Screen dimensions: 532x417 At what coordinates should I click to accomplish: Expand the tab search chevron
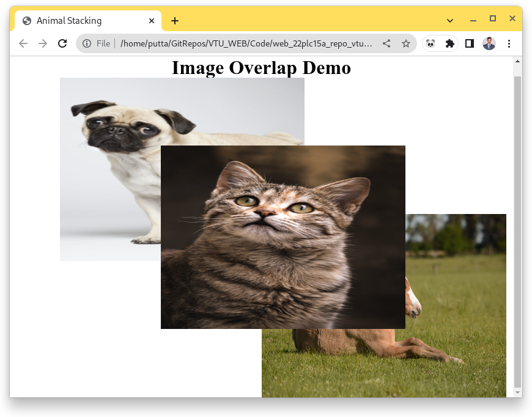(450, 21)
